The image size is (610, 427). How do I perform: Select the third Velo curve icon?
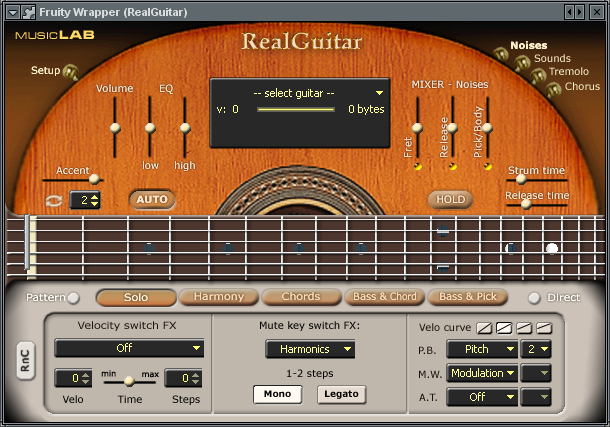coord(524,329)
